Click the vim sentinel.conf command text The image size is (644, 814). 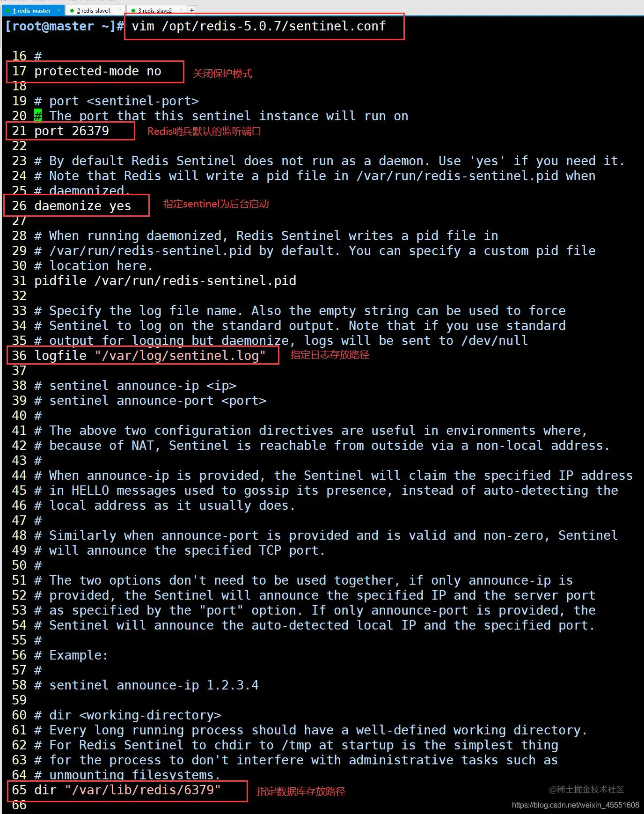pyautogui.click(x=258, y=26)
